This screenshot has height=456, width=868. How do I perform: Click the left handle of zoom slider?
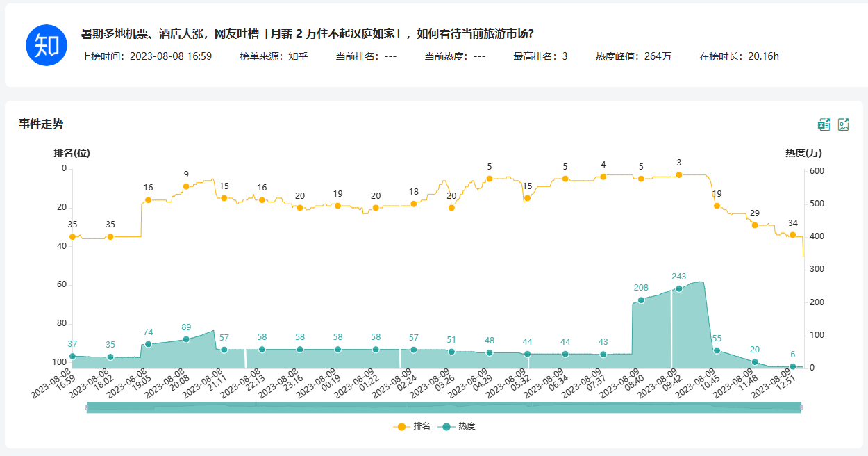coord(87,407)
